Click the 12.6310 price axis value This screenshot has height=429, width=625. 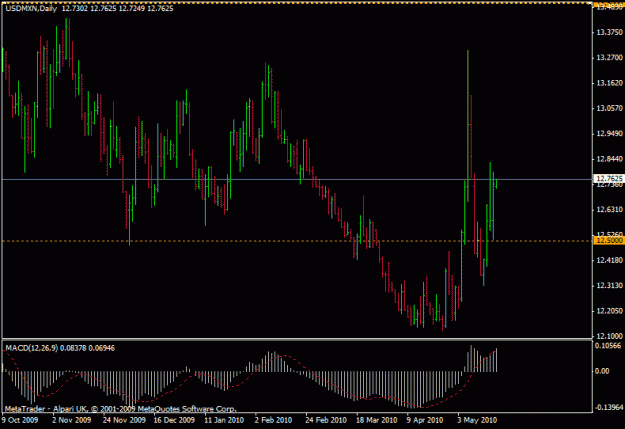609,210
